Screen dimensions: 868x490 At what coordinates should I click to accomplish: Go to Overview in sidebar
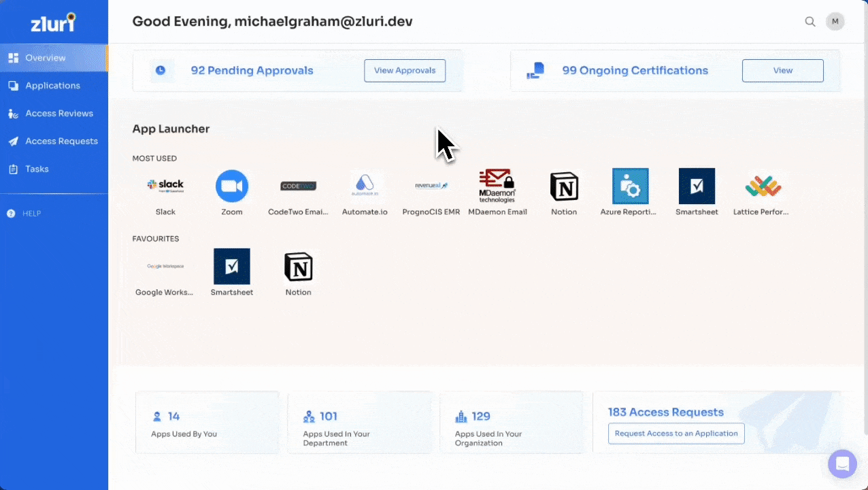(x=54, y=58)
